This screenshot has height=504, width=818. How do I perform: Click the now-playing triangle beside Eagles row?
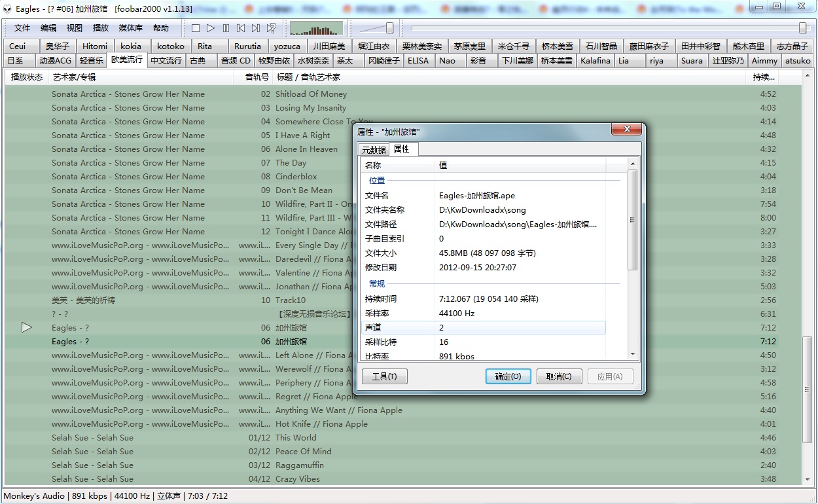click(27, 327)
